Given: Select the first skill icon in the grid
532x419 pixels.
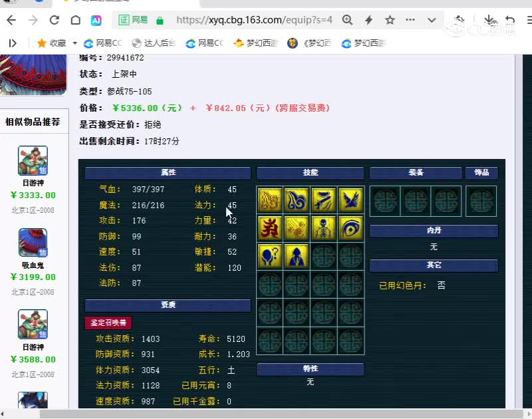Looking at the screenshot, I should coord(270,200).
